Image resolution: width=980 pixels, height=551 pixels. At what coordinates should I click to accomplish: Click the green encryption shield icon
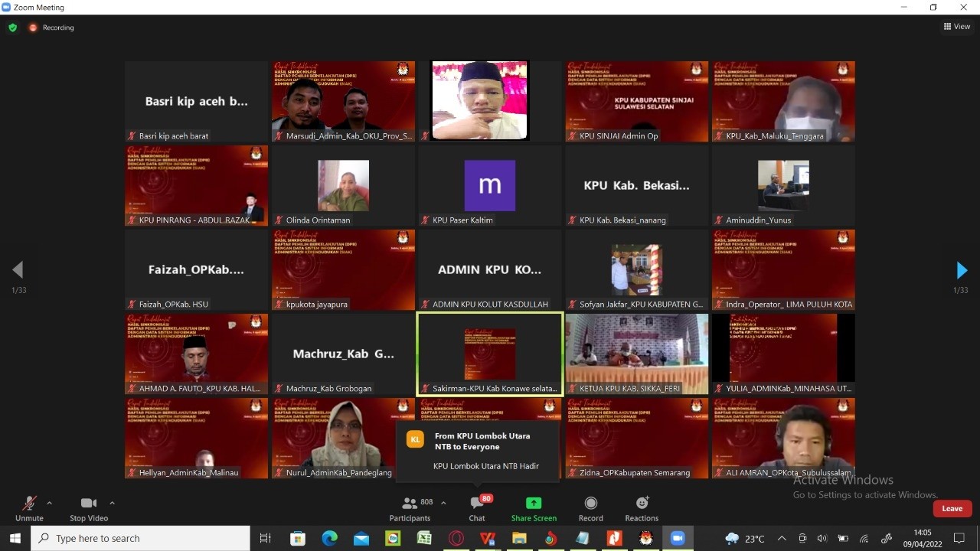click(x=12, y=28)
